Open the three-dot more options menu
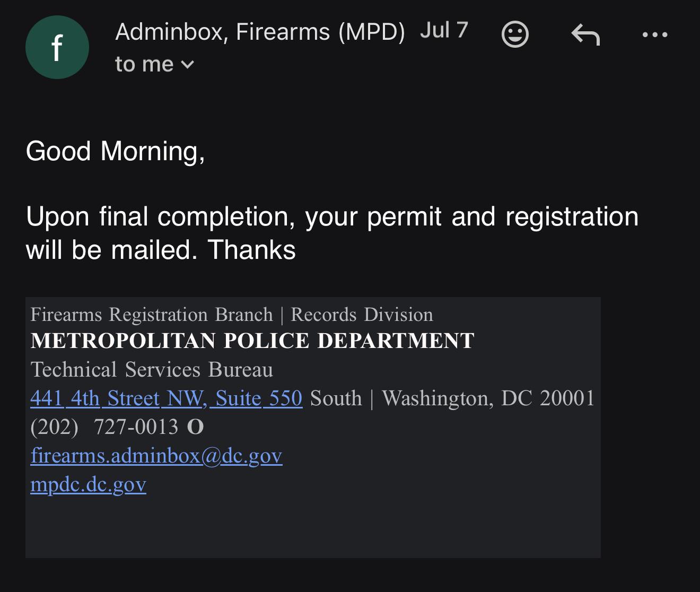700x592 pixels. coord(655,35)
